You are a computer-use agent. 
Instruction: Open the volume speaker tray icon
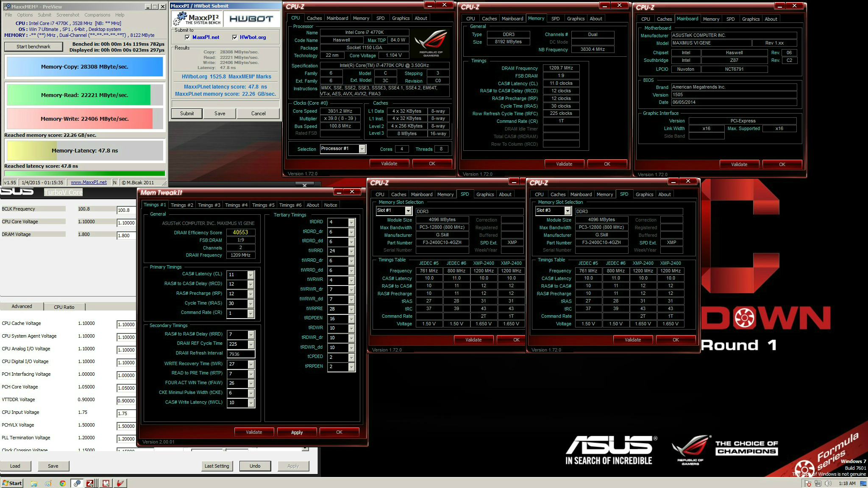pos(828,483)
